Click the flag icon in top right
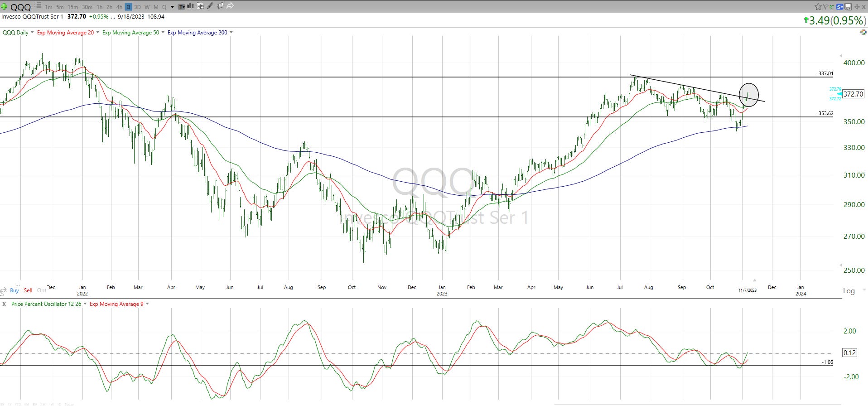The width and height of the screenshot is (868, 406). click(825, 7)
